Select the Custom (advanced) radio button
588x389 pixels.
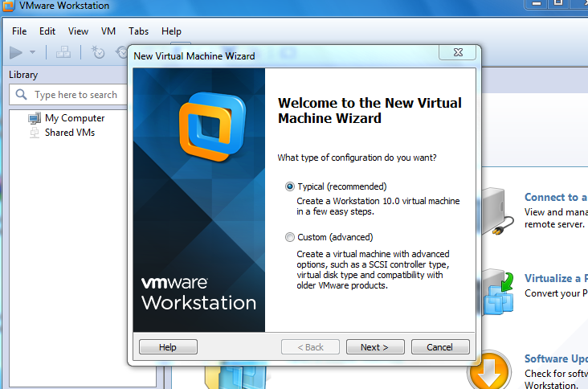pos(289,237)
